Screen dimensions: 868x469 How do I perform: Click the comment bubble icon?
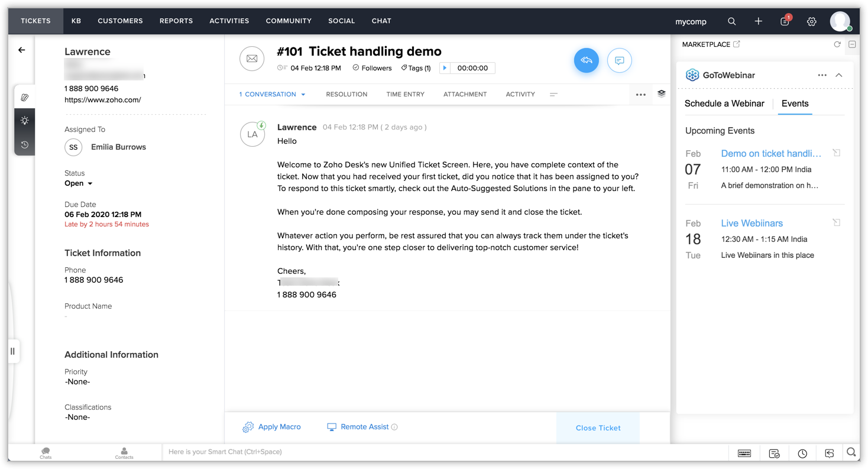click(x=620, y=60)
